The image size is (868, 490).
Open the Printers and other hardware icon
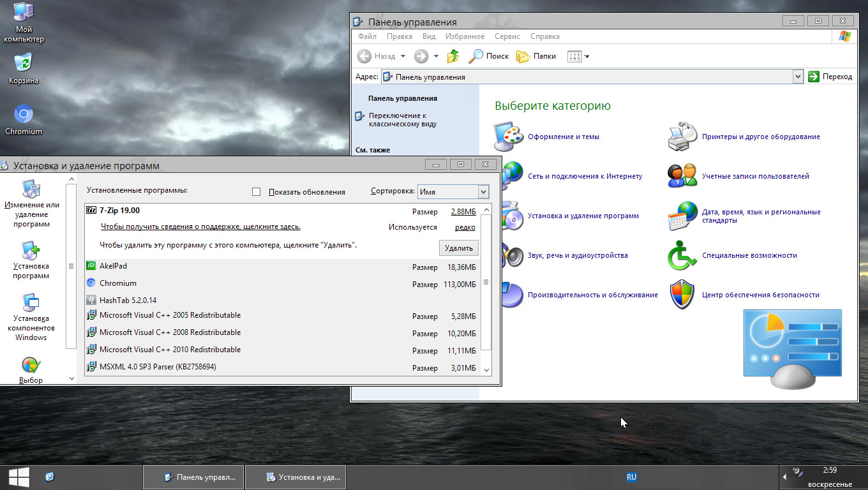(682, 137)
